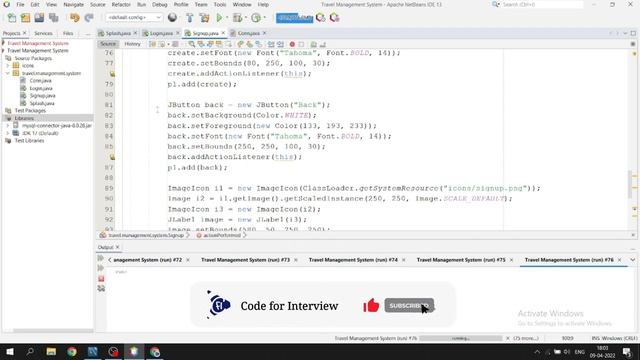Open the Debug Project dropdown arrow
The height and width of the screenshot is (360, 640).
245,18
